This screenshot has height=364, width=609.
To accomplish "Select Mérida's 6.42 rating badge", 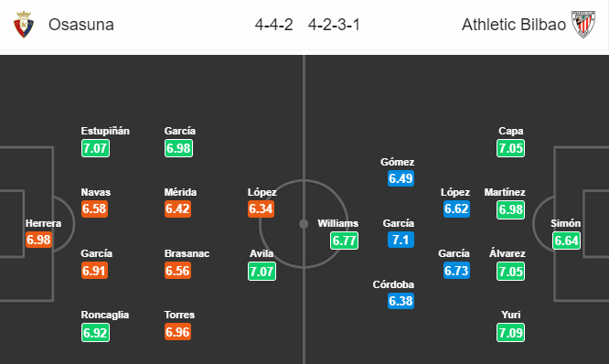I will pos(178,209).
